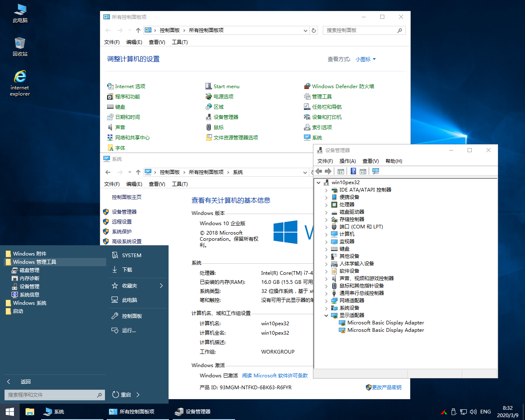Expand power options arrow next to 重启

pyautogui.click(x=138, y=395)
